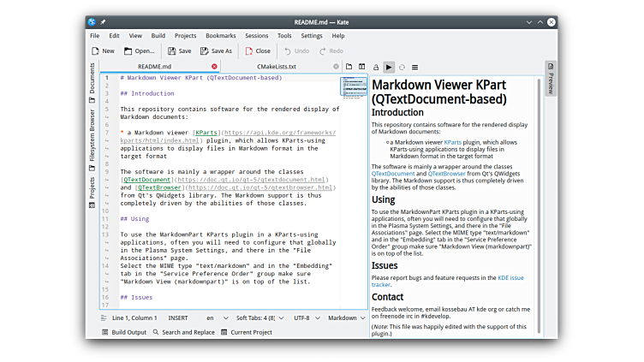
Task: Click Save As in the toolbar
Action: coord(216,51)
